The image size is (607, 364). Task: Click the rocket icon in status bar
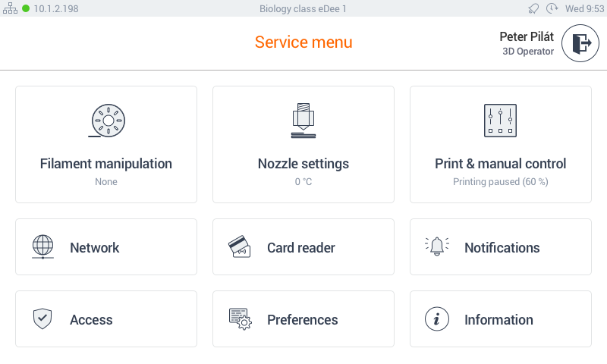click(533, 9)
